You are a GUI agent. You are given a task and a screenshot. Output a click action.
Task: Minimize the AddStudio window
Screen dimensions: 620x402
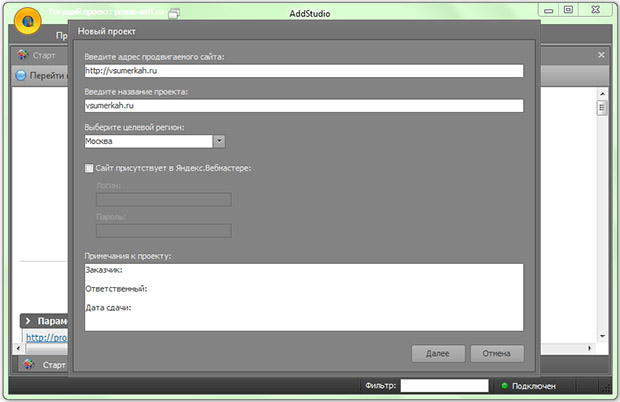[549, 10]
